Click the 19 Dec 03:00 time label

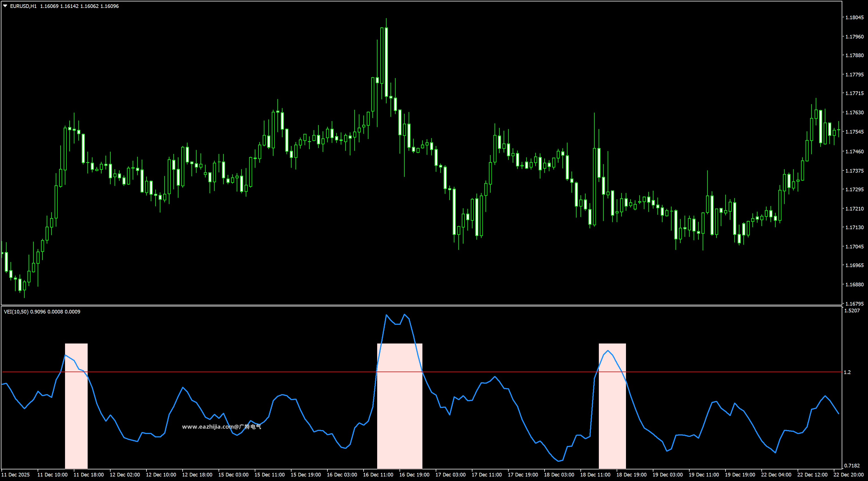point(668,475)
